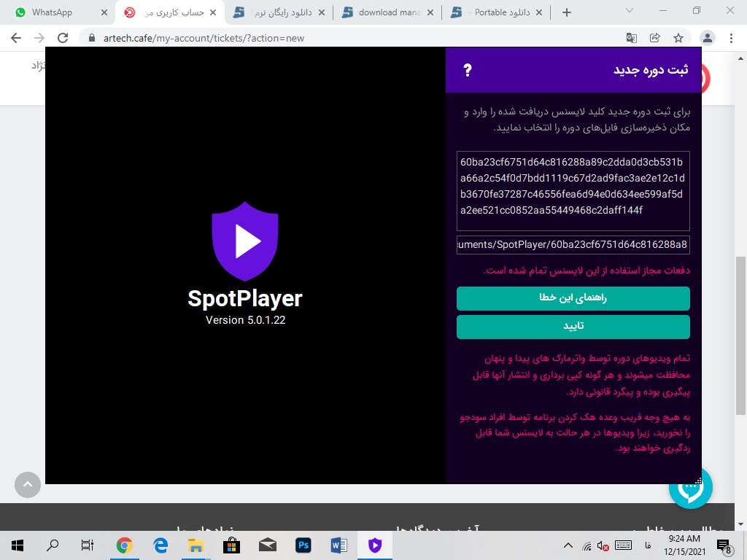The height and width of the screenshot is (560, 747).
Task: Click the scroll-to-top arrow button
Action: (x=28, y=484)
